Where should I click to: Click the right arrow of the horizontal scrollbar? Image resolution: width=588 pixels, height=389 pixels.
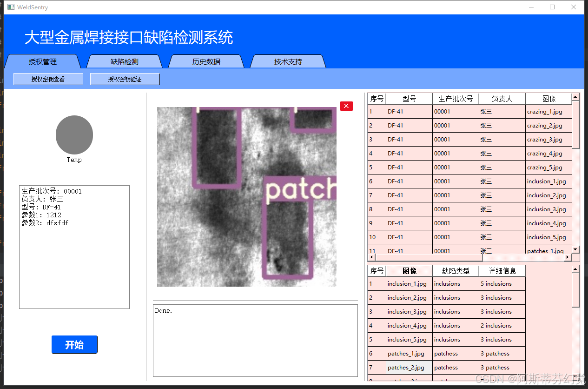click(x=568, y=257)
